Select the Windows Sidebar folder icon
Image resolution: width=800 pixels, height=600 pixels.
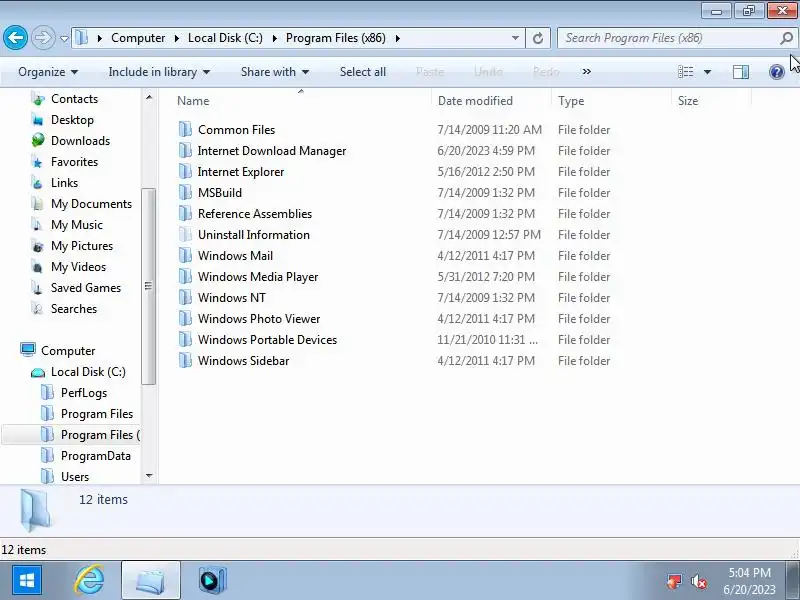pos(185,361)
